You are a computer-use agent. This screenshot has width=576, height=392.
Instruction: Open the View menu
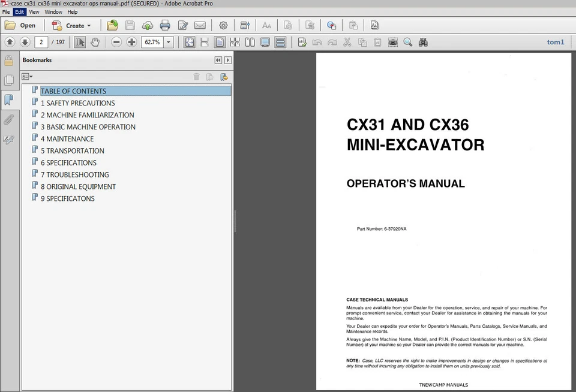34,11
